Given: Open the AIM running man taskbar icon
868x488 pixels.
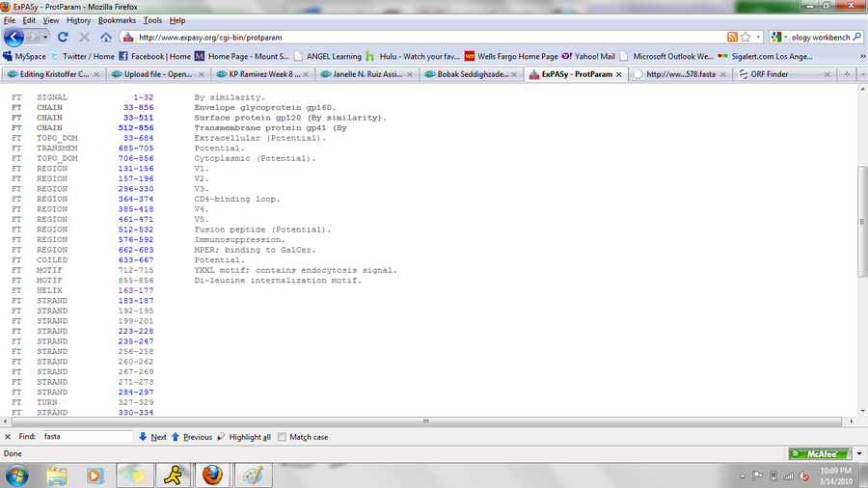Looking at the screenshot, I should pyautogui.click(x=172, y=474).
